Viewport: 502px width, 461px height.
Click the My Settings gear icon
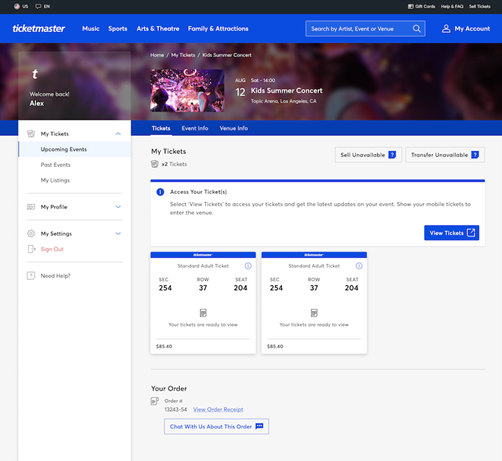pyautogui.click(x=31, y=234)
